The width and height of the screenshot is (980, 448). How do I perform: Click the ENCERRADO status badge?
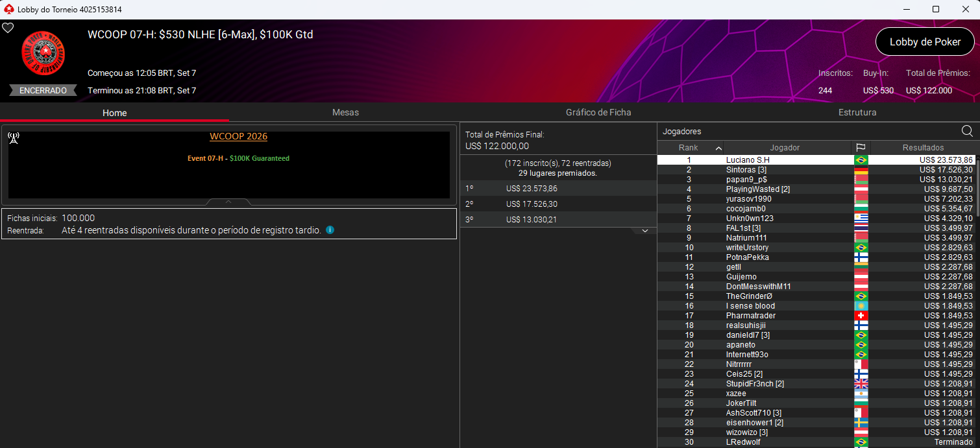(x=43, y=90)
